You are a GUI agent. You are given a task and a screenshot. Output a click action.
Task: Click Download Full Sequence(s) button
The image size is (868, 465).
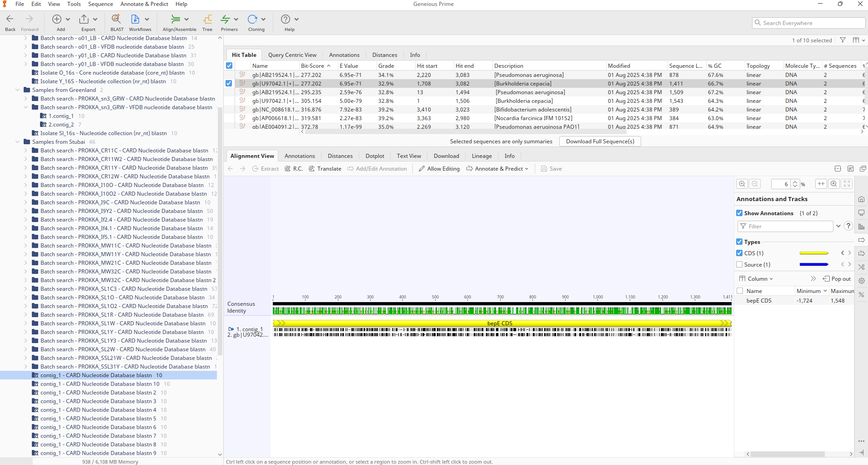point(600,142)
